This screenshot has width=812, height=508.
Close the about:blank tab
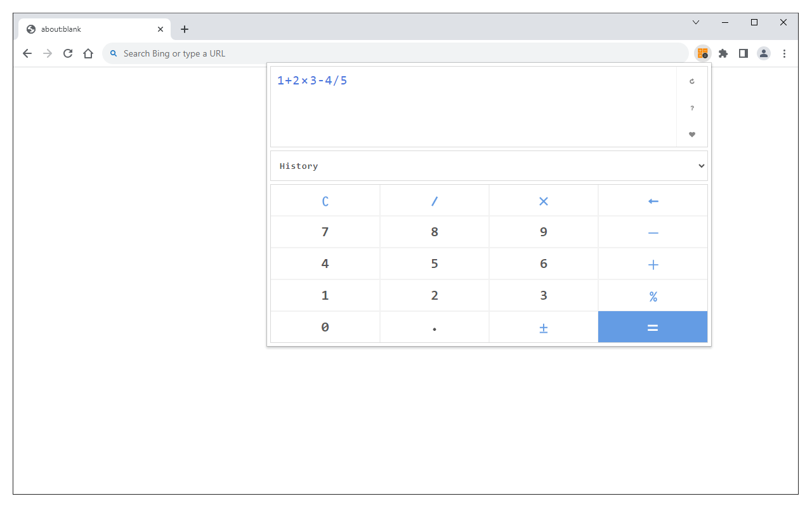coord(160,29)
